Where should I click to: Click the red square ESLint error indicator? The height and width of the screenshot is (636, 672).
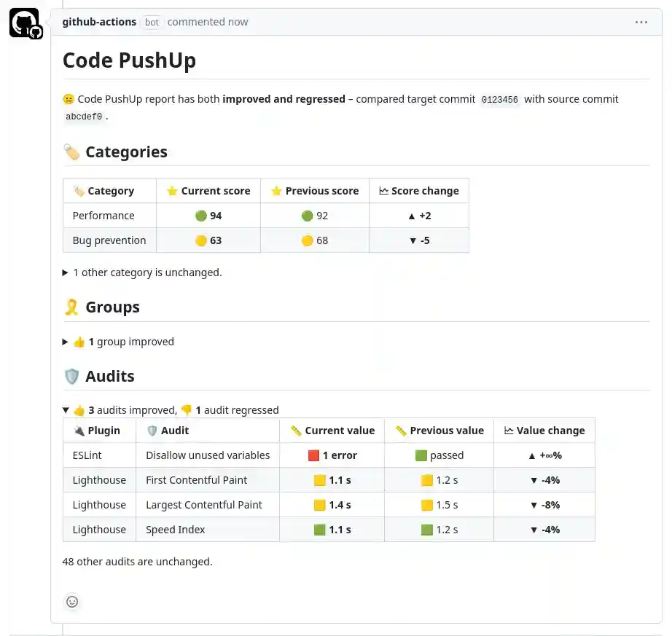(x=313, y=455)
